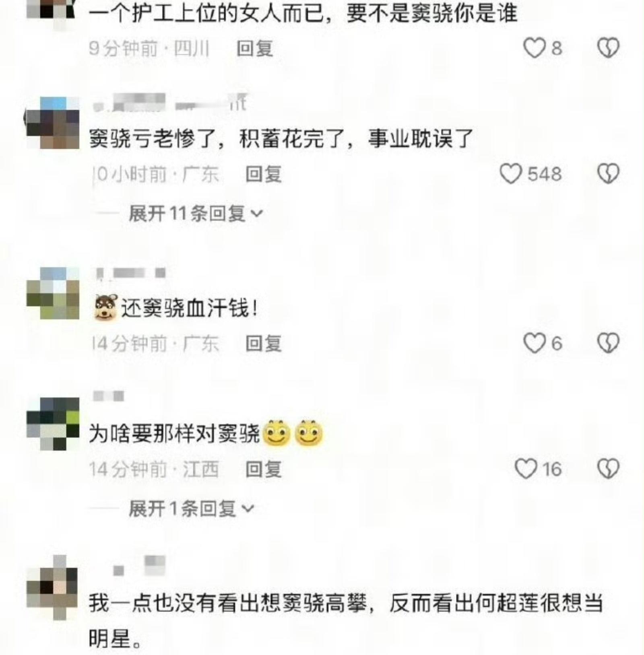Viewport: 644px width, 655px height.
Task: Open avatar of 为啥要那样对窦骁 commenter
Action: click(53, 424)
